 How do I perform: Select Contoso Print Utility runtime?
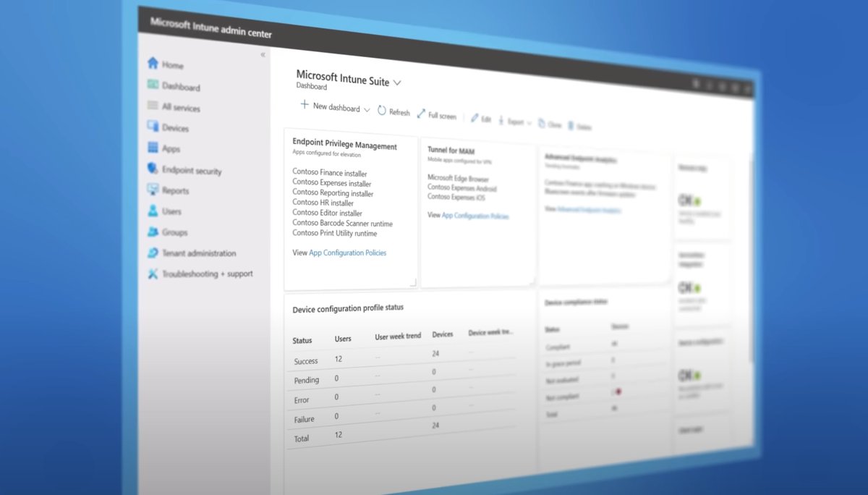tap(335, 233)
